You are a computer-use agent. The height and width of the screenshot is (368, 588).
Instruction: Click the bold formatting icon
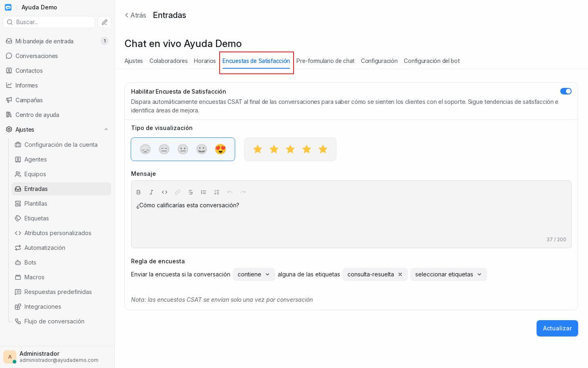(x=138, y=192)
